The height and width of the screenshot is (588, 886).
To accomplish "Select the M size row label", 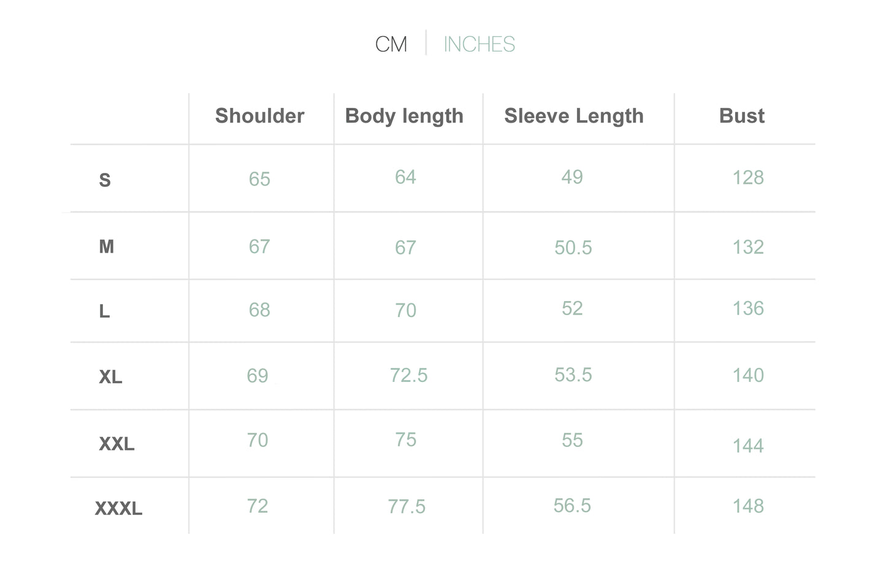I will coord(107,246).
